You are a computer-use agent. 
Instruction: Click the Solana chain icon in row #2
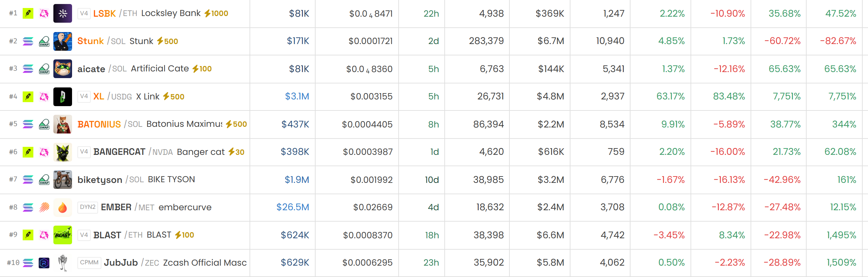[28, 41]
